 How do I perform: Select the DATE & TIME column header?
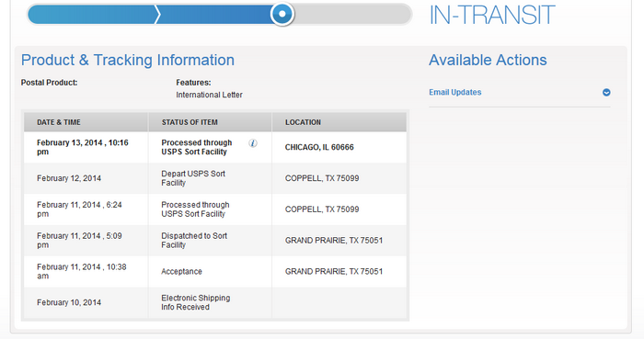59,122
